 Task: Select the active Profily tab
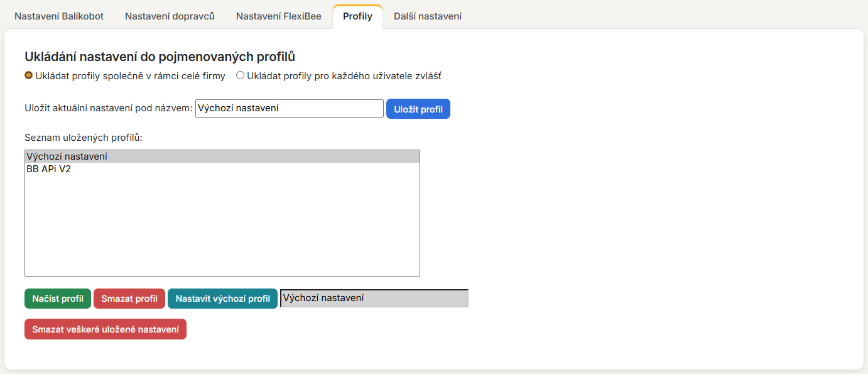tap(357, 16)
